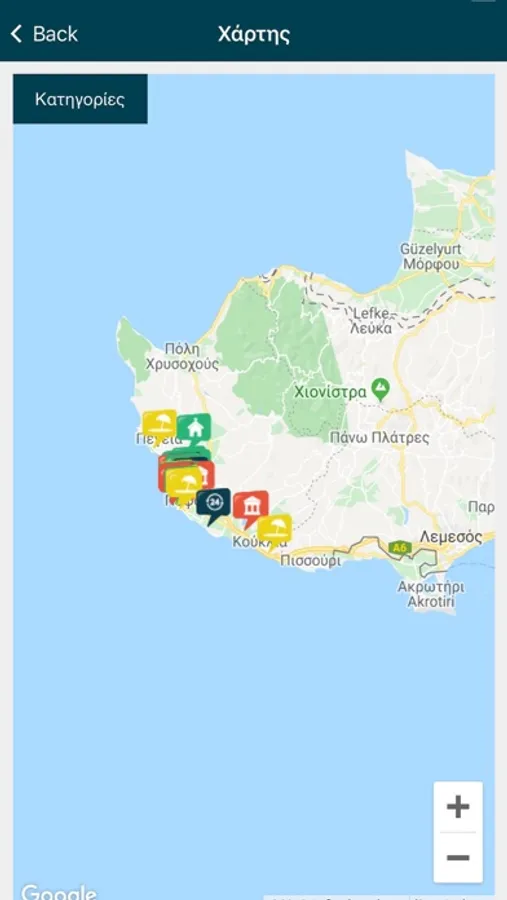Go back using the Back label
The height and width of the screenshot is (900, 507).
pyautogui.click(x=55, y=34)
